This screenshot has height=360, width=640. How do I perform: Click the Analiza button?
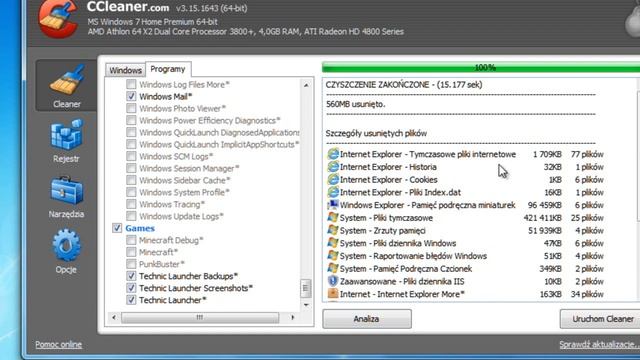point(367,319)
